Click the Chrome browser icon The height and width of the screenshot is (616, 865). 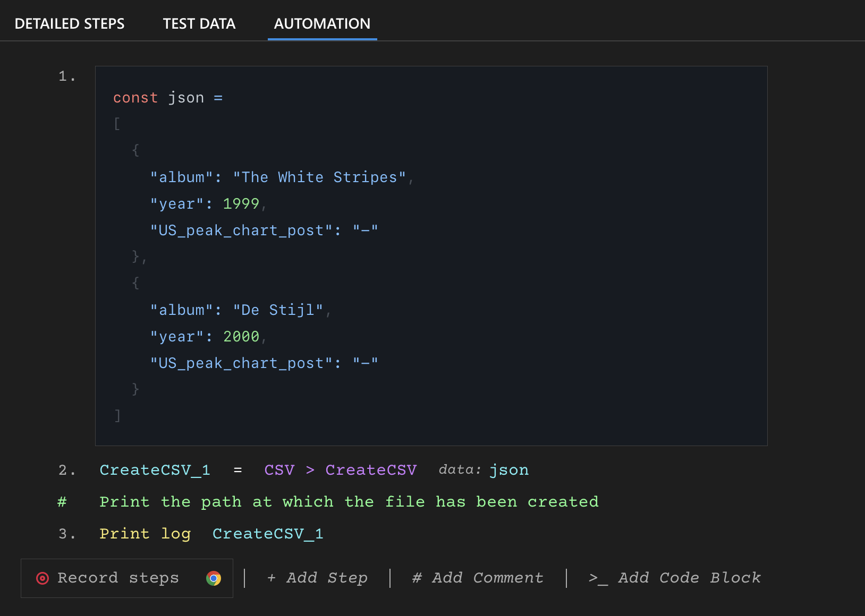pyautogui.click(x=214, y=578)
